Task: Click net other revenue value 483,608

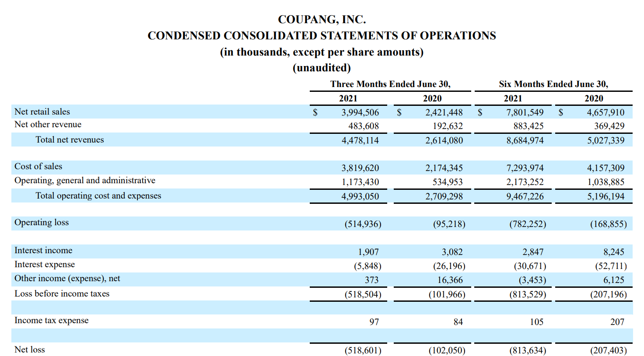Action: 364,126
